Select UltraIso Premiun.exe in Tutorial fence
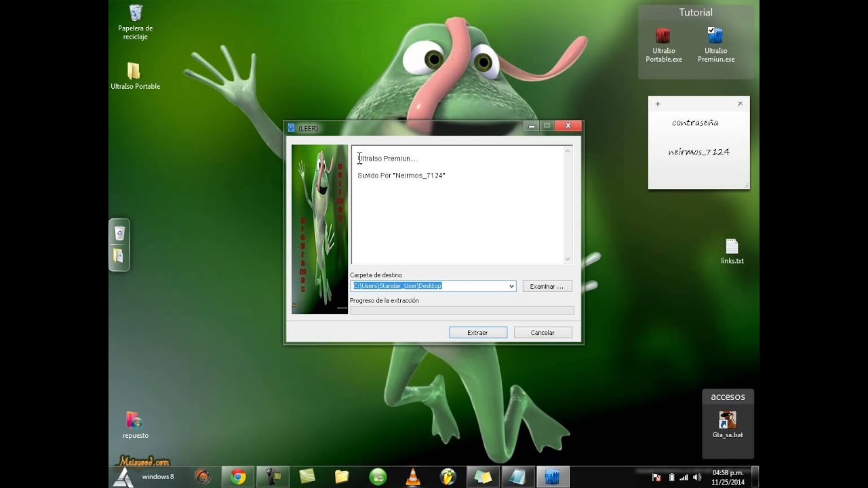868x488 pixels. (x=715, y=45)
